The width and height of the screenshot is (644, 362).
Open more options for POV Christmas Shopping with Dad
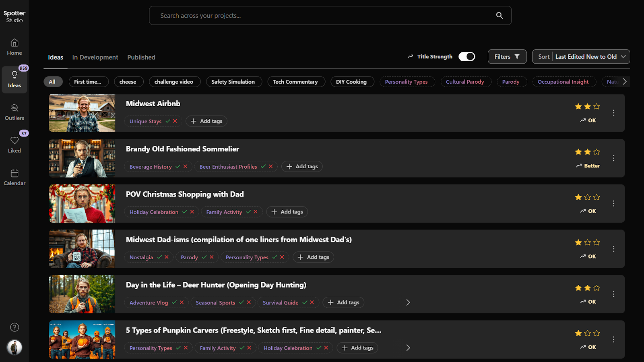(x=613, y=204)
